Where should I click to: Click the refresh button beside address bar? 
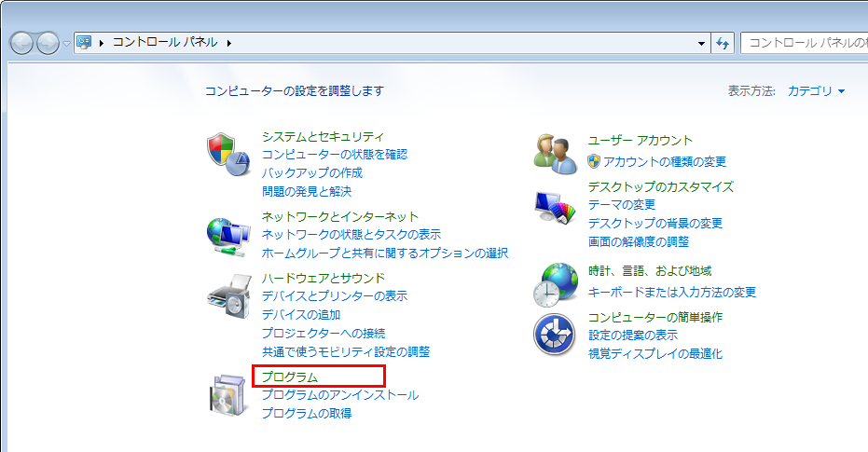coord(723,43)
